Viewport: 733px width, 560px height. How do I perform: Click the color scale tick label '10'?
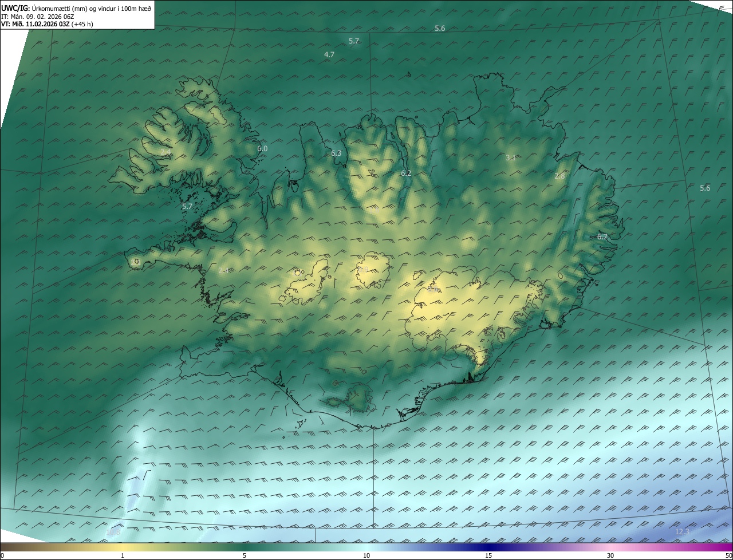[x=366, y=555]
